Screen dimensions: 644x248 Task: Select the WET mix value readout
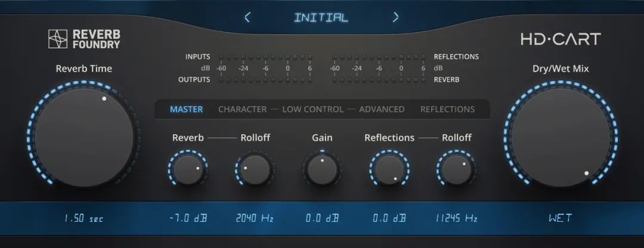pos(561,218)
